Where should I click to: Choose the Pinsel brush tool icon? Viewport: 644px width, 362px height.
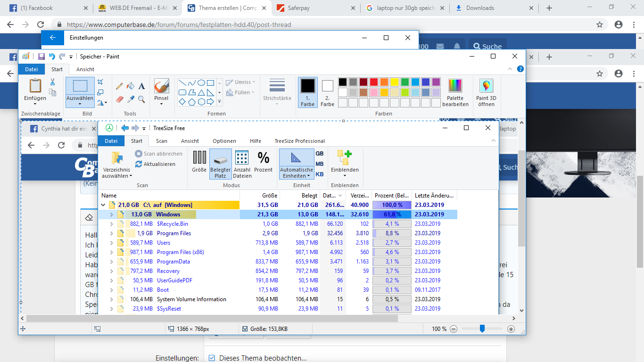161,86
